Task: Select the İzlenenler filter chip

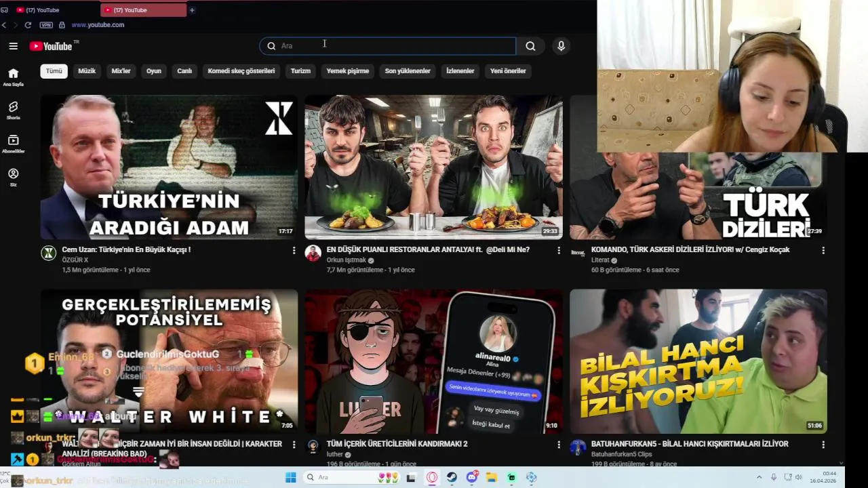Action: tap(460, 71)
